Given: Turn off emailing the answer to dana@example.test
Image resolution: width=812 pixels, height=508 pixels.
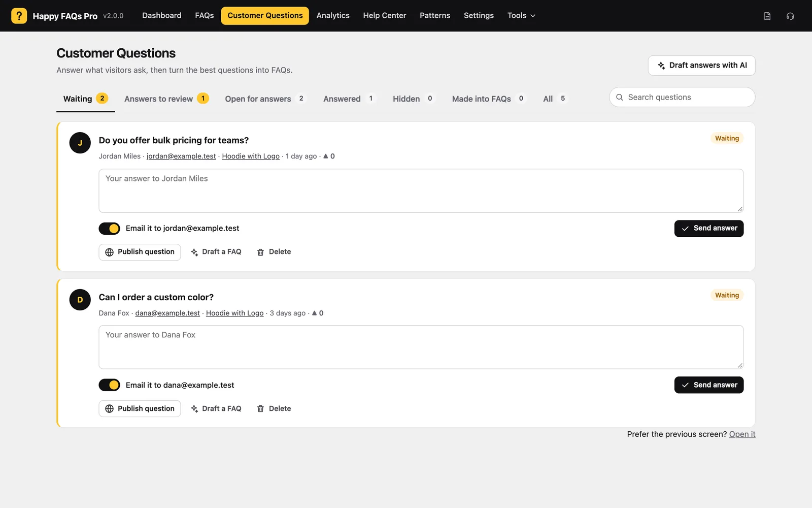Looking at the screenshot, I should point(110,385).
